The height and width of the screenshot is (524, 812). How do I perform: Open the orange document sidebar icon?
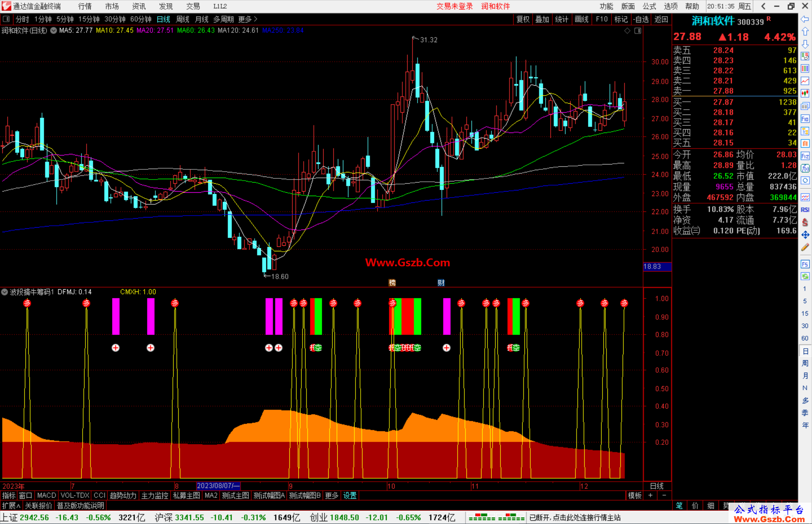click(x=805, y=143)
